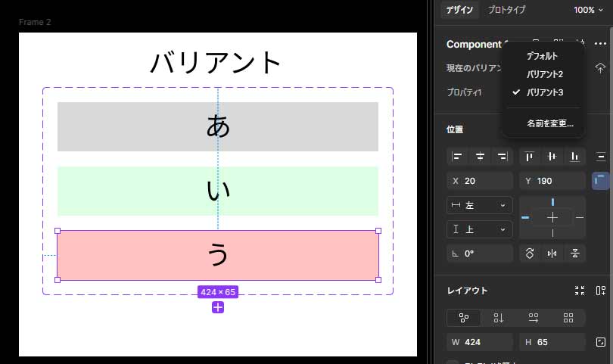Switch to the プロトタイプ tab
The height and width of the screenshot is (364, 613).
coord(506,10)
